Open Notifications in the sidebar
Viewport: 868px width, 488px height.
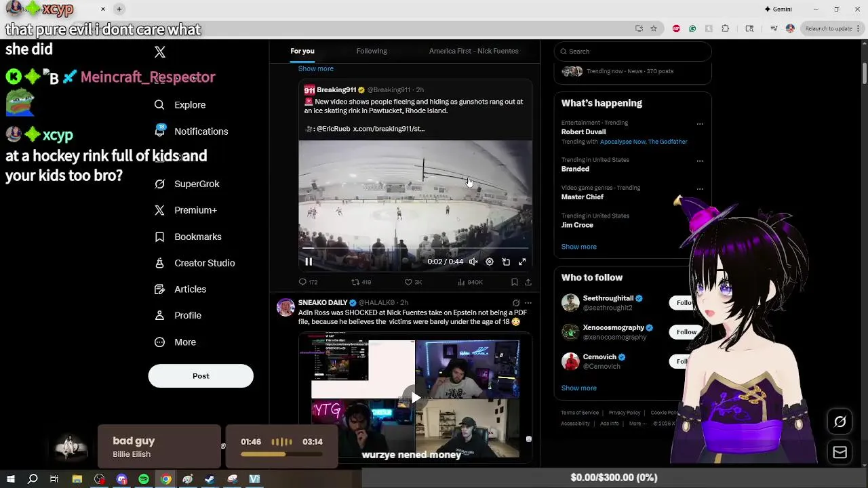coord(191,131)
